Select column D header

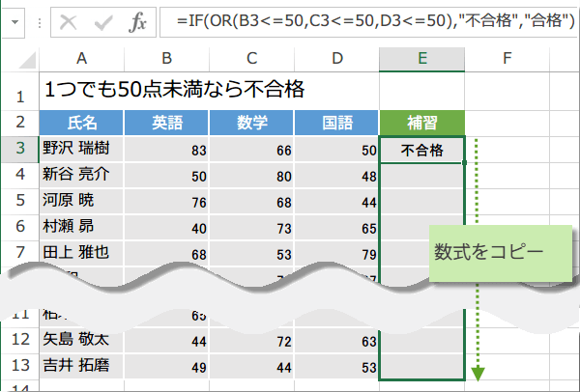pos(337,58)
